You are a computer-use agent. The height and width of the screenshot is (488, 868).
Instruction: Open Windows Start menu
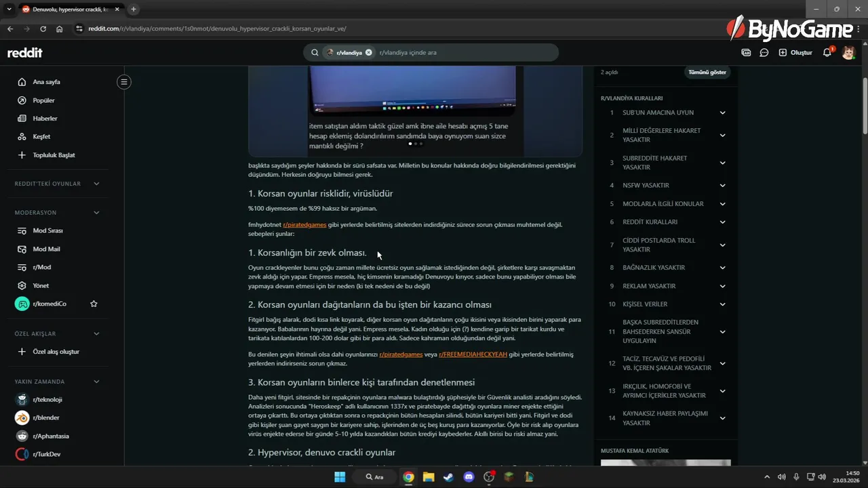tap(340, 477)
